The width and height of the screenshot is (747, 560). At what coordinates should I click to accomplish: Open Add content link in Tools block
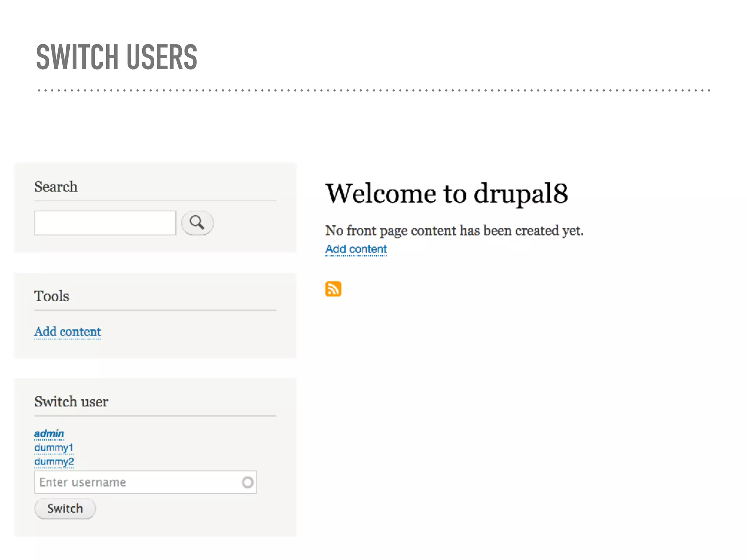(67, 332)
